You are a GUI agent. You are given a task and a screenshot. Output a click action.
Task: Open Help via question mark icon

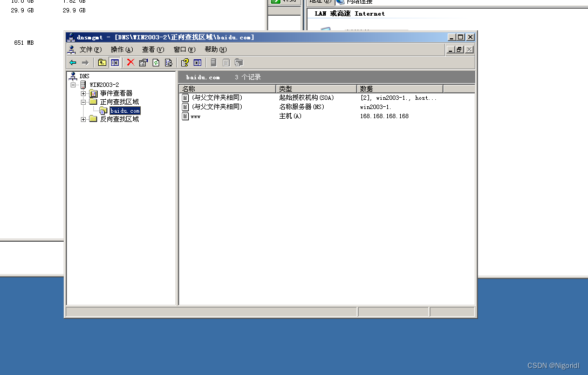click(185, 63)
